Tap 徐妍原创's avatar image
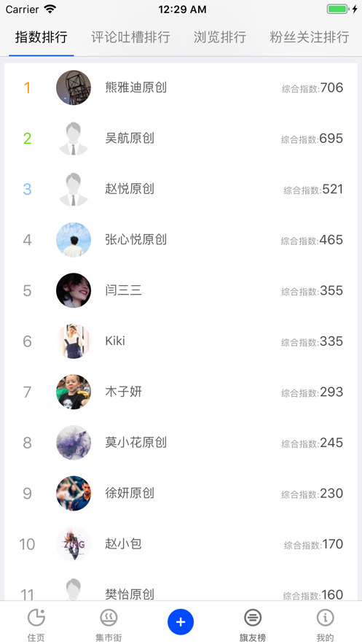The width and height of the screenshot is (362, 644). point(74,493)
